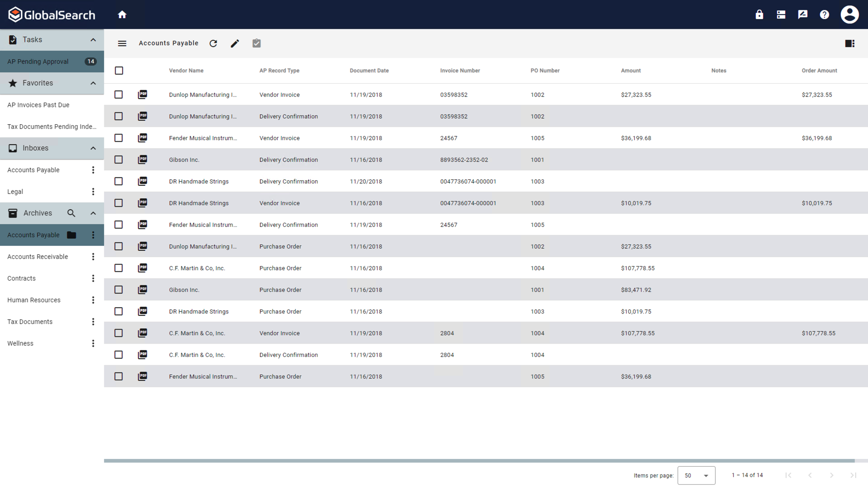Open the Contracts archive options menu
868x488 pixels.
(x=93, y=278)
